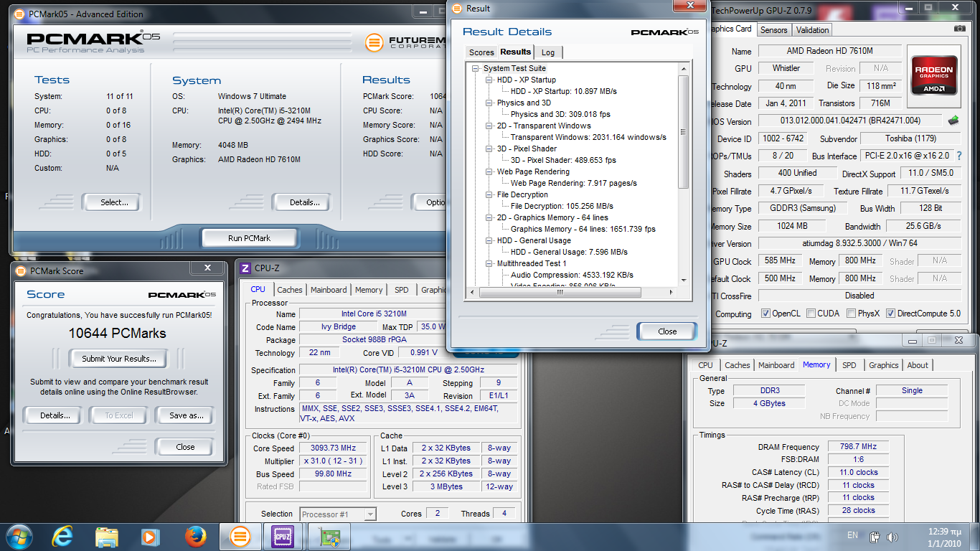Open the Sensors tab in GPU-Z
This screenshot has width=980, height=551.
click(x=774, y=30)
